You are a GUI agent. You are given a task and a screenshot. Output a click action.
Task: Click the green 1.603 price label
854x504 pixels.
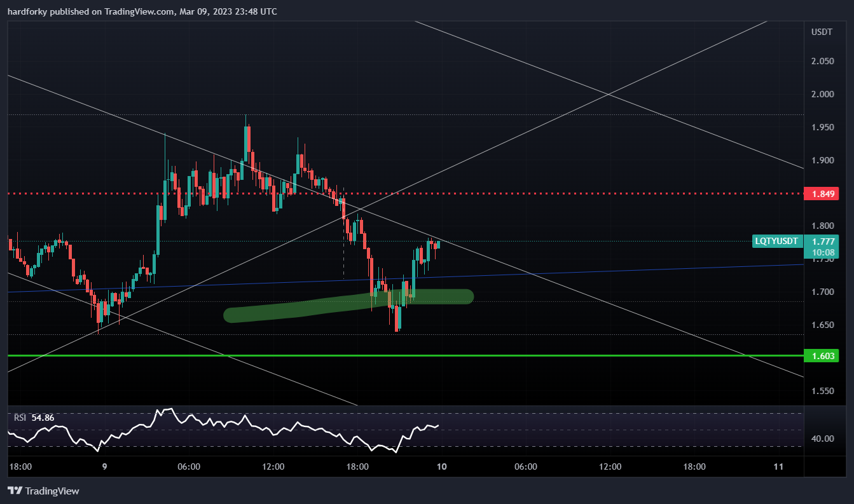pyautogui.click(x=821, y=356)
